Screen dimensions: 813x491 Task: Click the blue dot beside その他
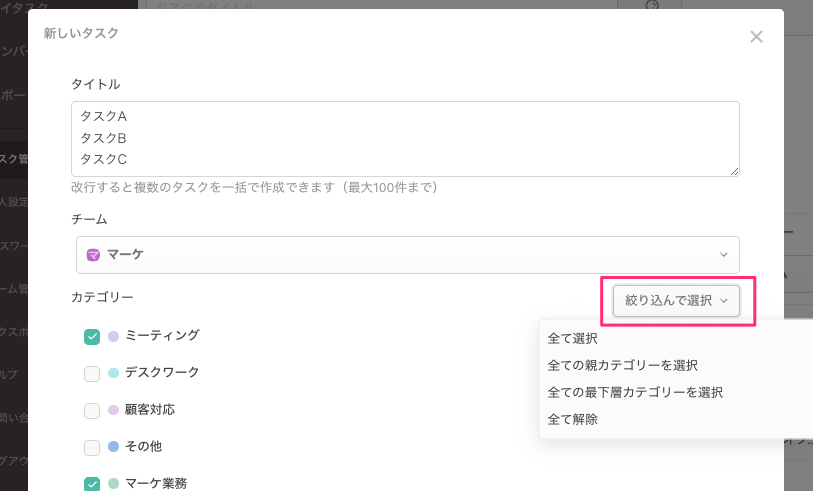113,447
